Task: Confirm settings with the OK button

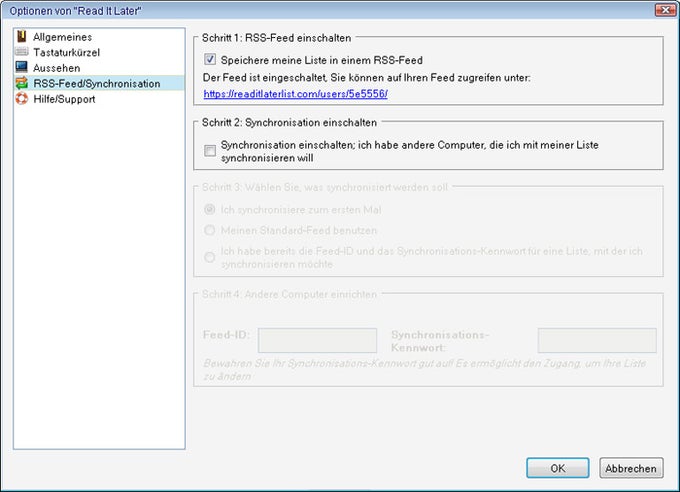Action: (558, 468)
